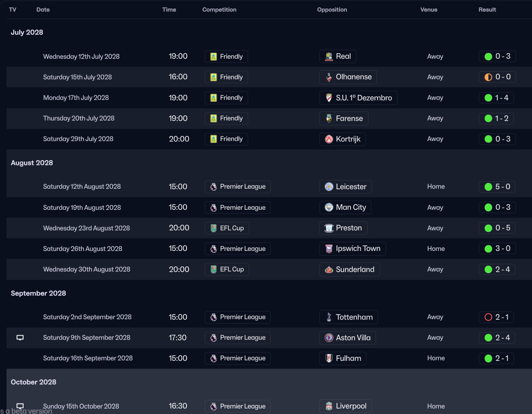Click the Sunderland club crest icon
Screen dimensions: 532x414
pos(329,269)
